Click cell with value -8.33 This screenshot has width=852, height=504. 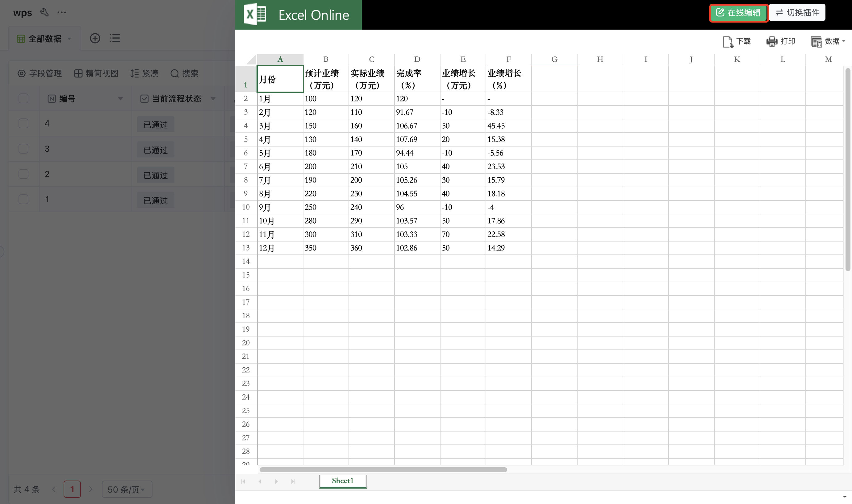tap(508, 112)
